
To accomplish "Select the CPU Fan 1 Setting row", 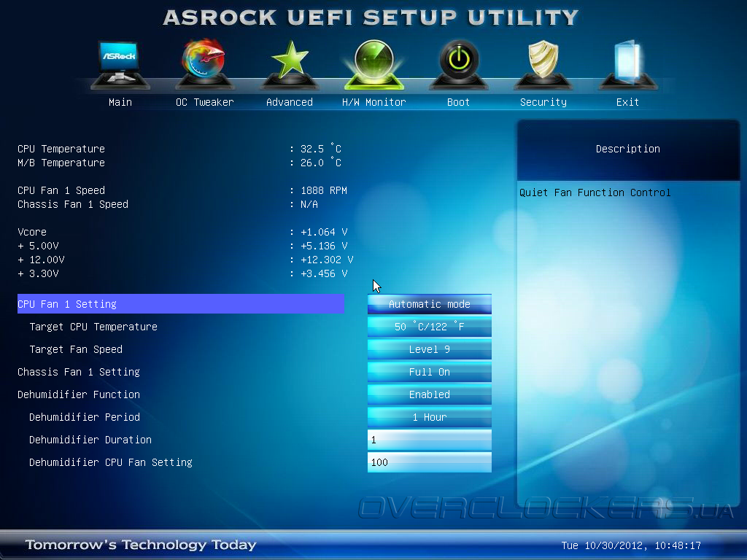I will tap(181, 304).
